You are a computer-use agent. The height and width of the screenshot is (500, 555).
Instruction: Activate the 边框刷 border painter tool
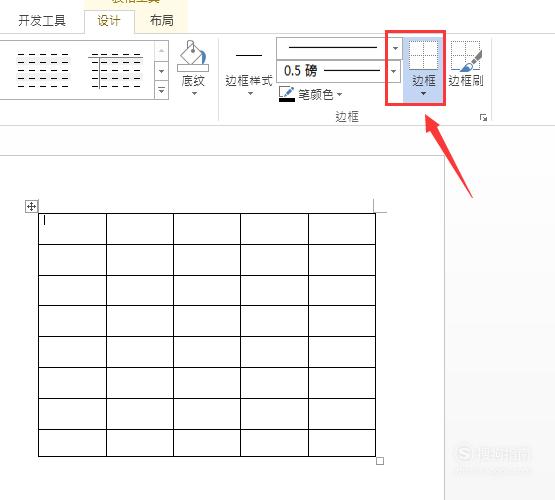click(466, 64)
